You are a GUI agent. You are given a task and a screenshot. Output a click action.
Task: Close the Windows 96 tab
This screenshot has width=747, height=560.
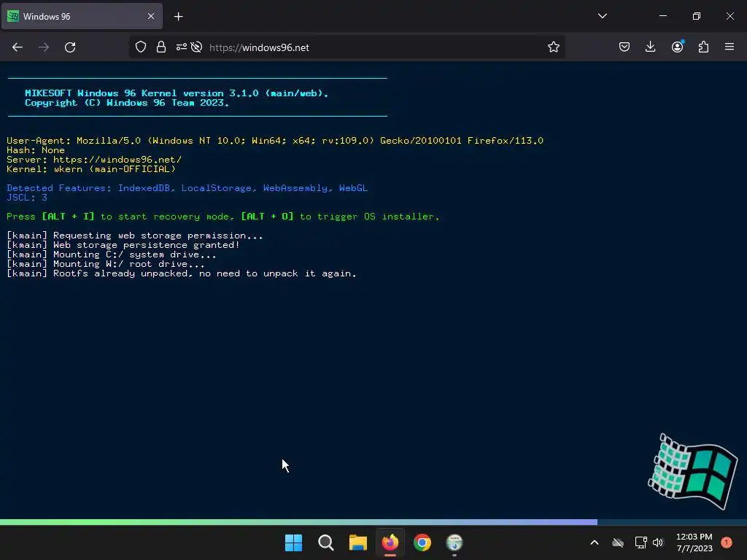click(151, 16)
